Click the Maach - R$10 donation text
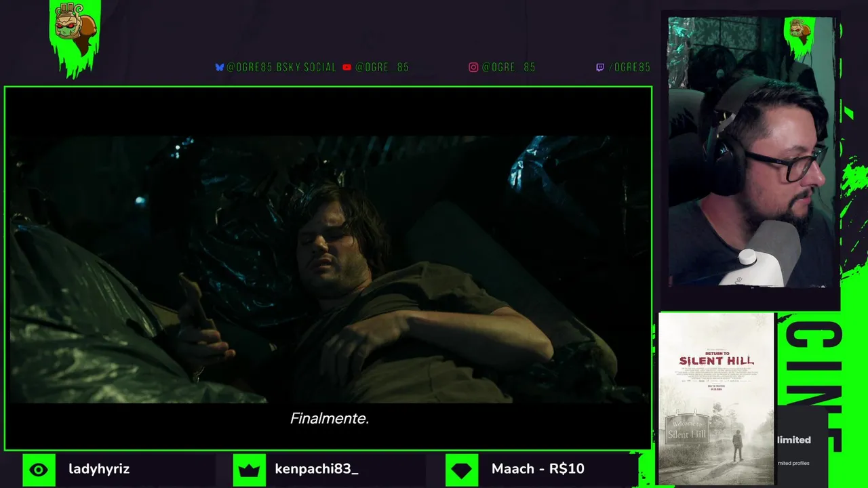Image resolution: width=868 pixels, height=488 pixels. tap(538, 469)
